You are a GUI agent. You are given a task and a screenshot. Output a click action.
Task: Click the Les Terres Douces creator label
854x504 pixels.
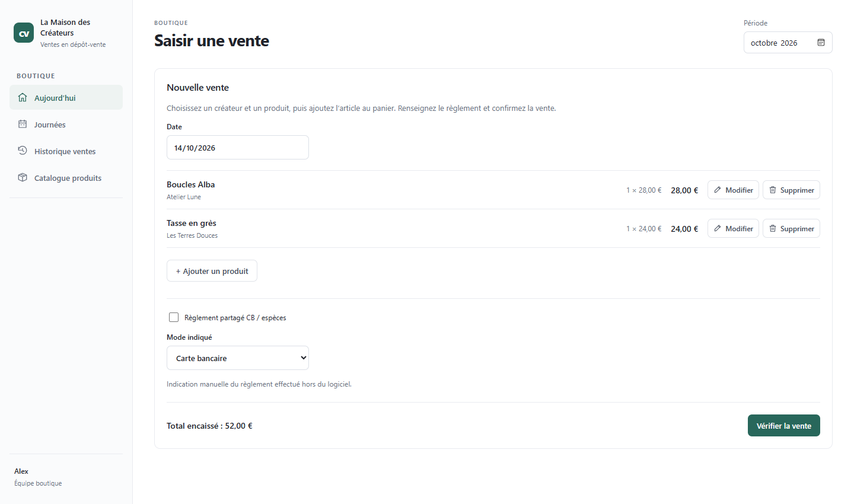(x=192, y=235)
